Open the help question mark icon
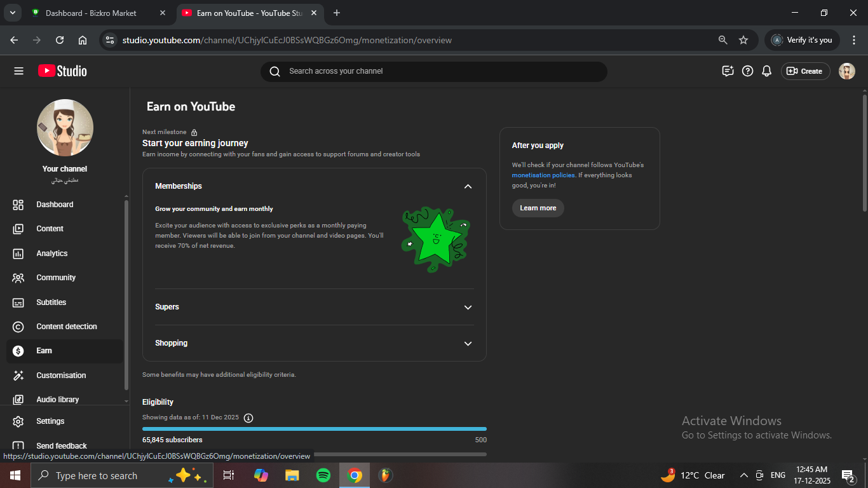The image size is (868, 488). 748,71
